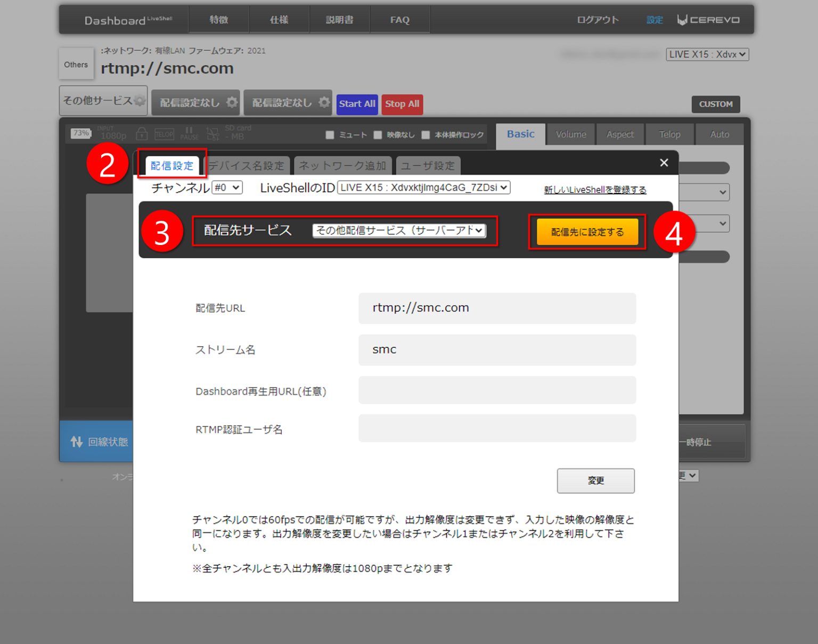The image size is (818, 644).
Task: Select the TELOP icon in the device toolbar
Action: tap(164, 133)
